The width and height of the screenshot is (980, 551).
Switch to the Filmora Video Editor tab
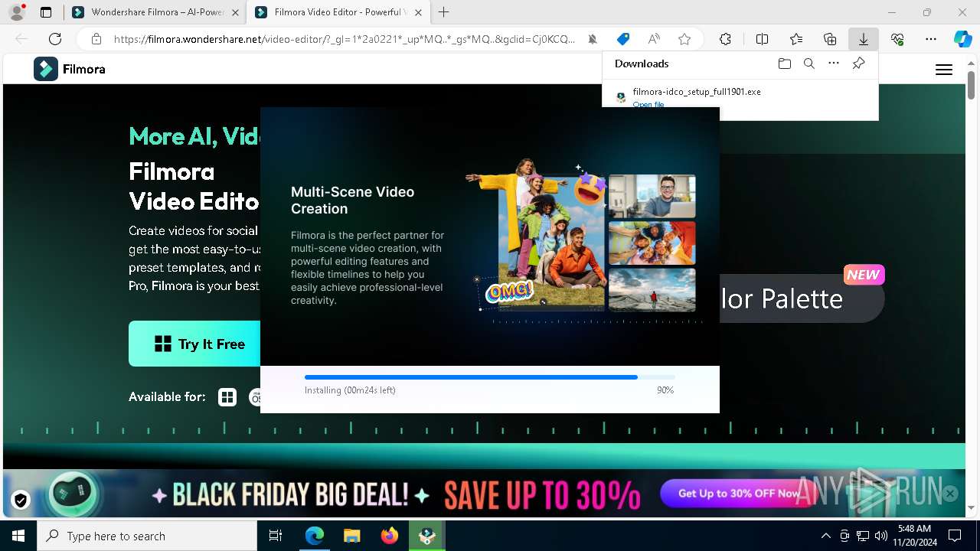[337, 12]
